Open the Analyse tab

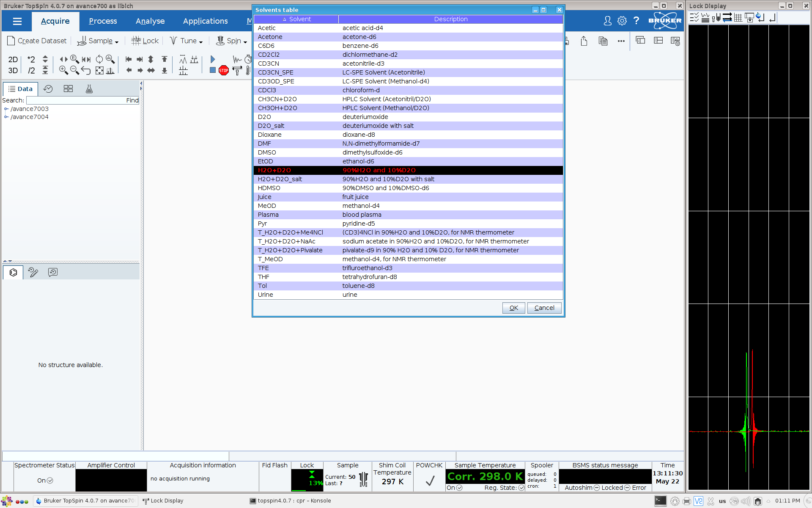point(150,21)
